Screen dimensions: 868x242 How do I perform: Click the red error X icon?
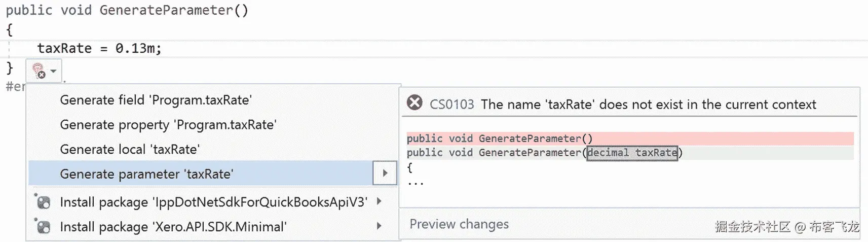point(414,103)
